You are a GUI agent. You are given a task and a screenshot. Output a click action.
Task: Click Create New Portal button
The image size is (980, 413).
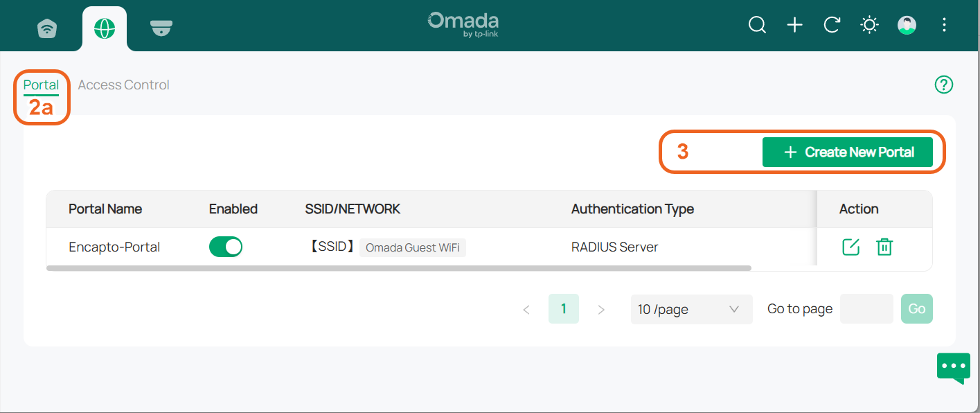pyautogui.click(x=848, y=152)
